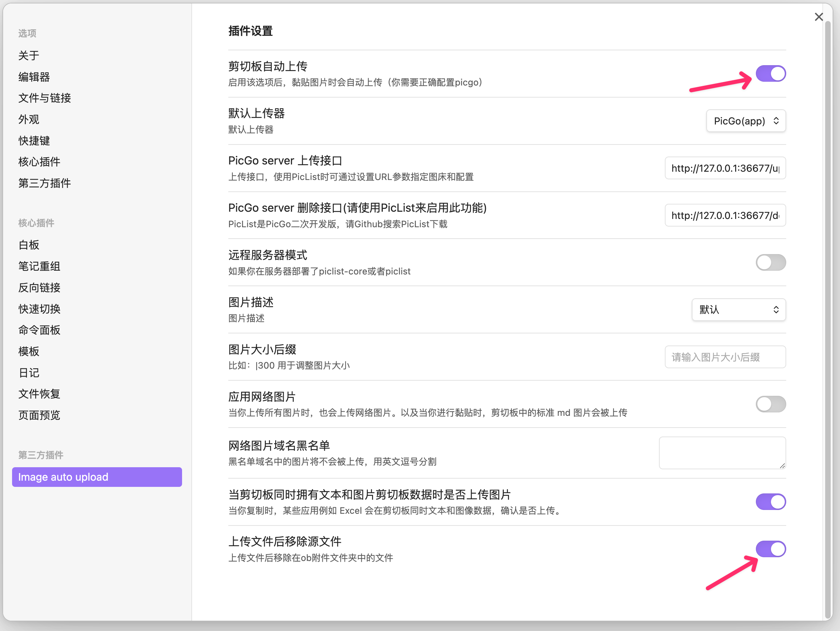Enable the 应用网络图片 toggle
This screenshot has width=840, height=631.
coord(770,404)
